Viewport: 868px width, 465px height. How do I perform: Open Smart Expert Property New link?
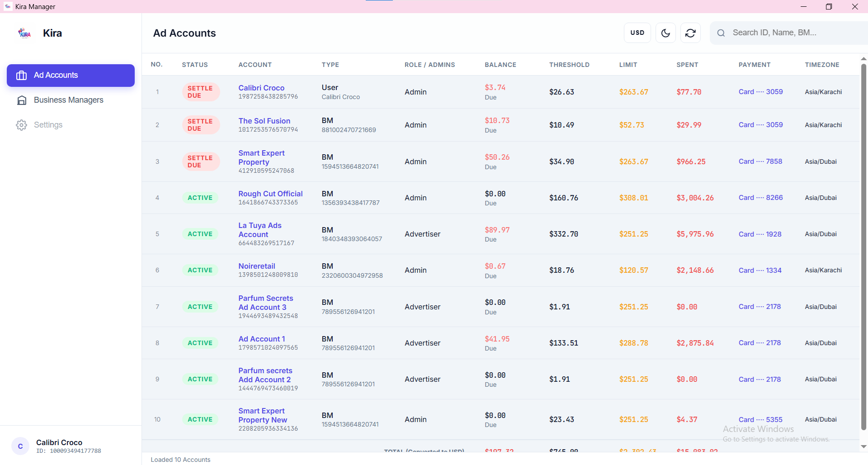pyautogui.click(x=263, y=416)
